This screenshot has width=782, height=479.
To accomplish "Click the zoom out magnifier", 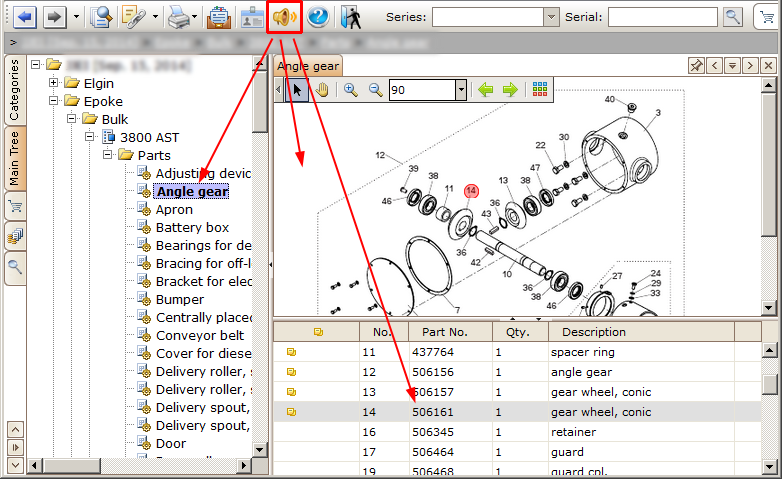I will click(x=375, y=90).
